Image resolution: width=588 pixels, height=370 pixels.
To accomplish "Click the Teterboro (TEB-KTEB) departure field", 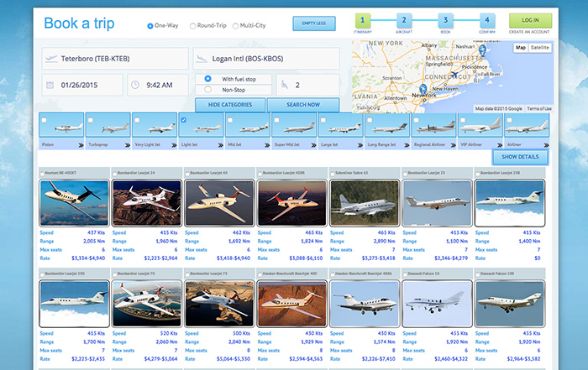I will [x=115, y=59].
